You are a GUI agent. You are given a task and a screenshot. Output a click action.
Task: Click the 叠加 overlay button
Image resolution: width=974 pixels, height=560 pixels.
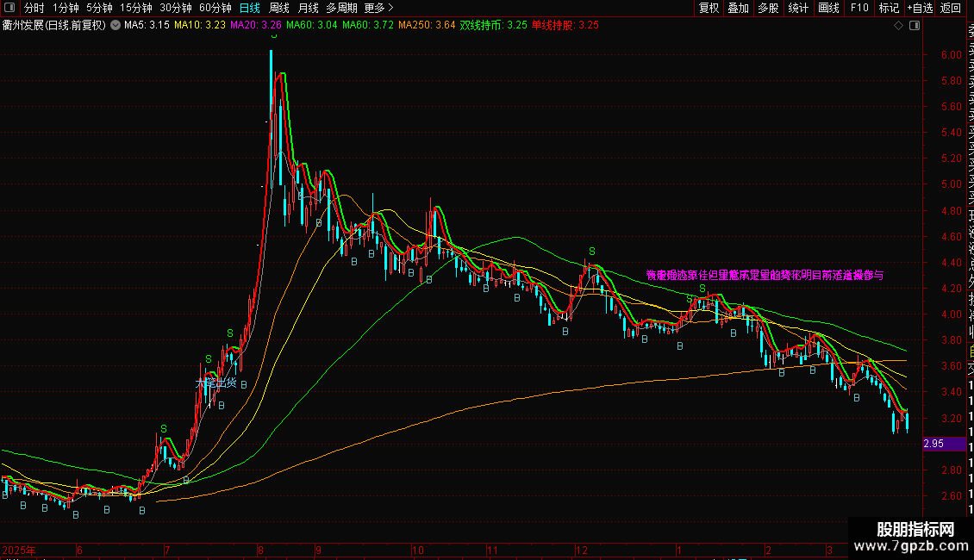point(739,8)
